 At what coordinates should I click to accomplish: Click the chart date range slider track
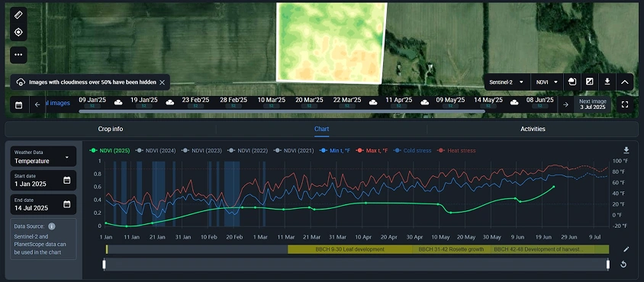coord(356,264)
